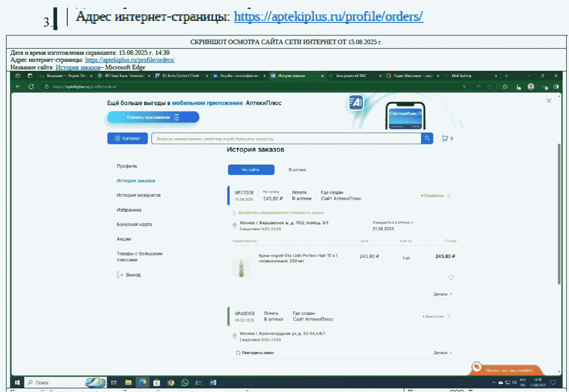Open Избранное in the sidebar
The width and height of the screenshot is (569, 392).
tap(129, 210)
